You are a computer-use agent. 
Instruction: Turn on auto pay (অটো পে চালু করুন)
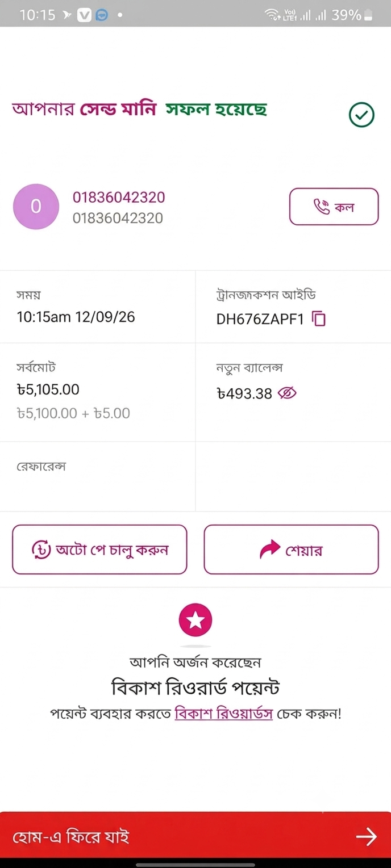(99, 550)
